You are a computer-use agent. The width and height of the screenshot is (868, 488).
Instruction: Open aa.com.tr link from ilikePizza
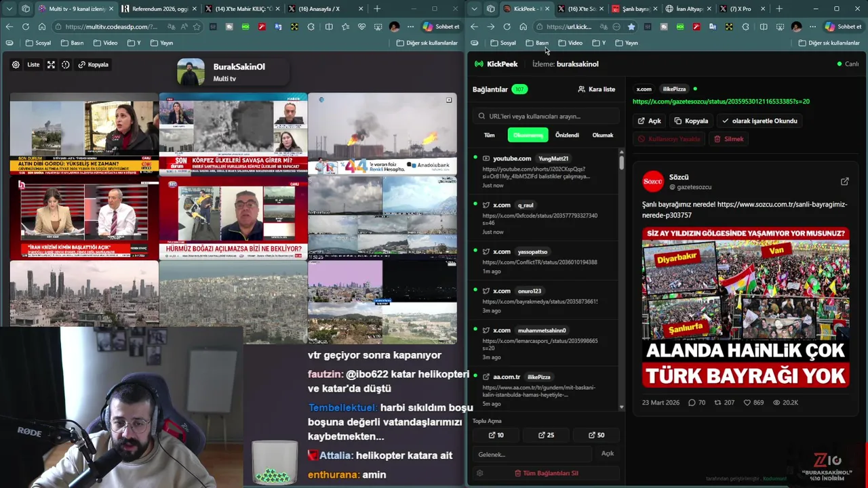tap(545, 390)
